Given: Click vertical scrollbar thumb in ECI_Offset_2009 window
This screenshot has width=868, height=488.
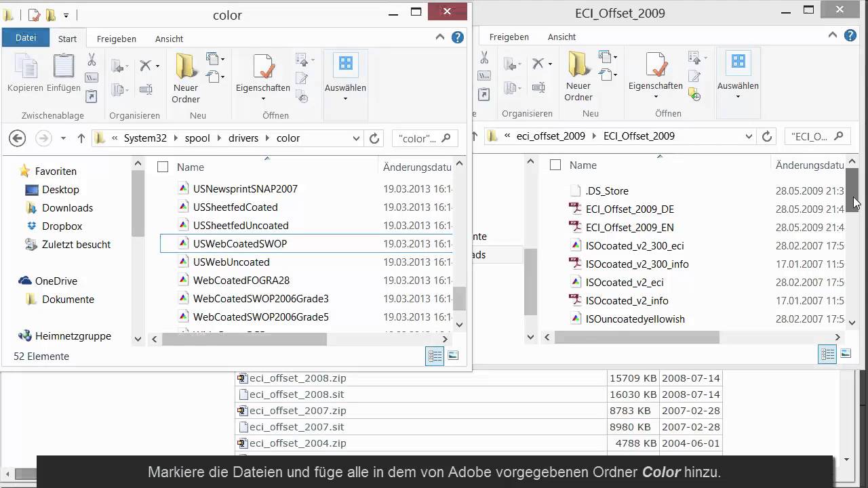Looking at the screenshot, I should 852,190.
